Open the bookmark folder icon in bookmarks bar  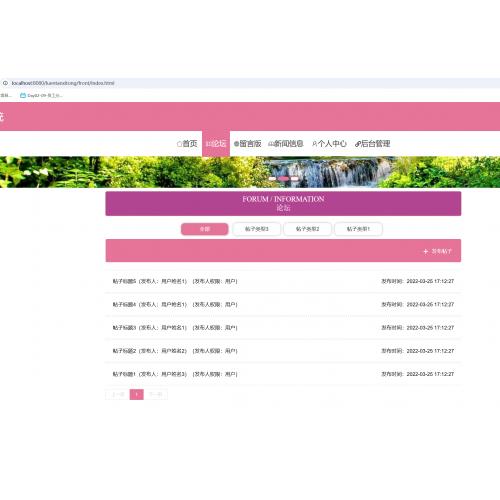tap(23, 96)
